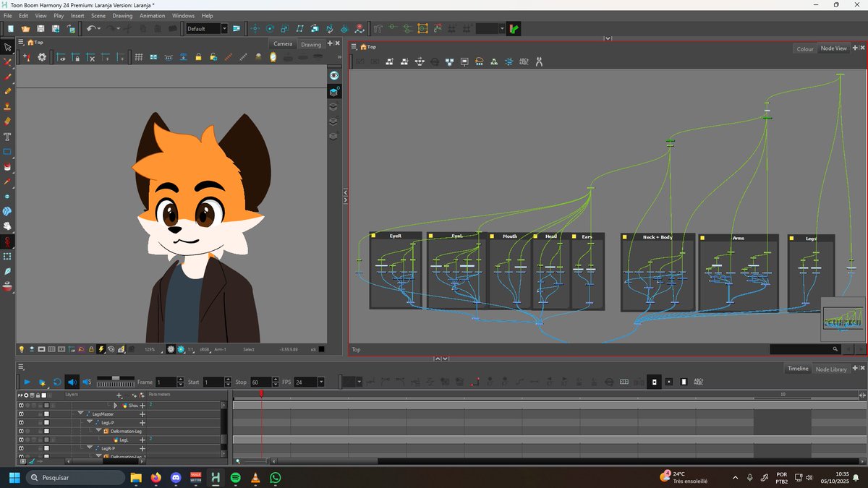Select the Pencil tool in left toolbar

point(7,92)
